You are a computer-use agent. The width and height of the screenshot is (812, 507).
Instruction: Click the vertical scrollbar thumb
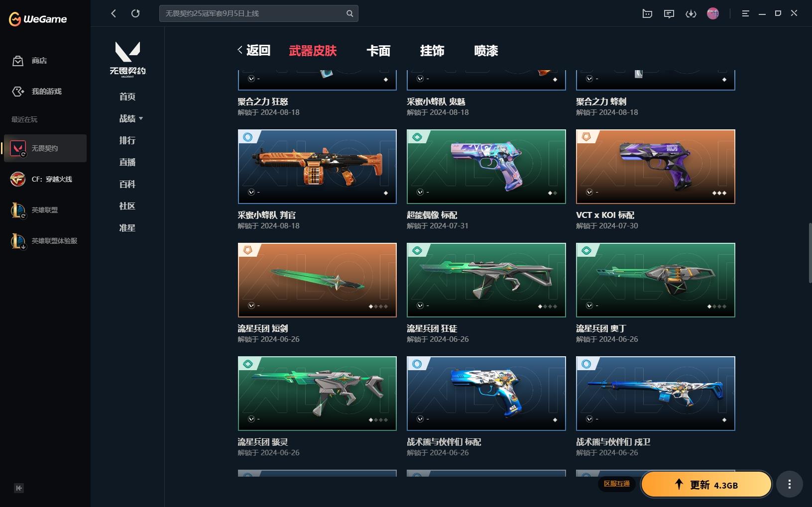tap(810, 253)
